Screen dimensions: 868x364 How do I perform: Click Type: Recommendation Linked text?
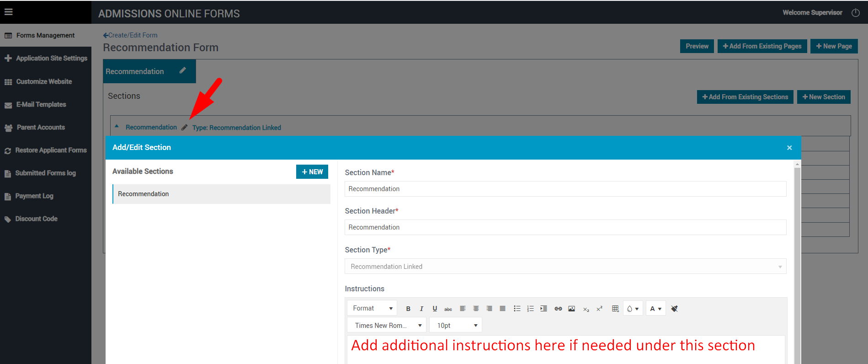coord(236,128)
